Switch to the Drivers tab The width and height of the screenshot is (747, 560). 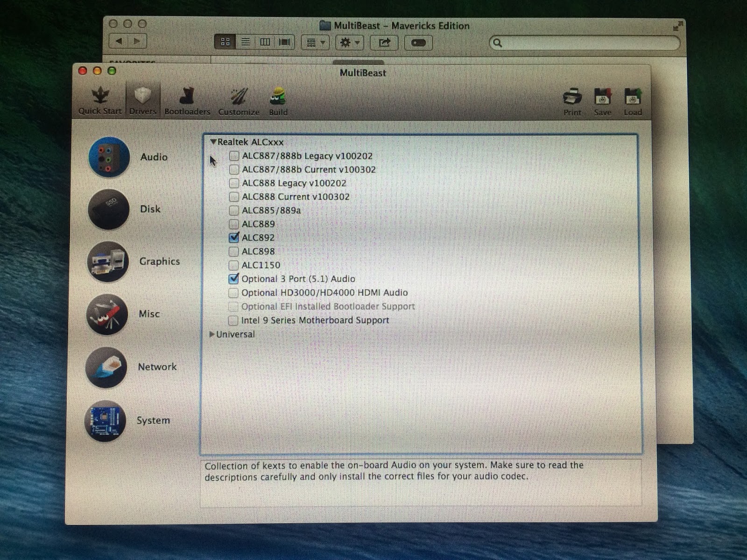pyautogui.click(x=143, y=99)
